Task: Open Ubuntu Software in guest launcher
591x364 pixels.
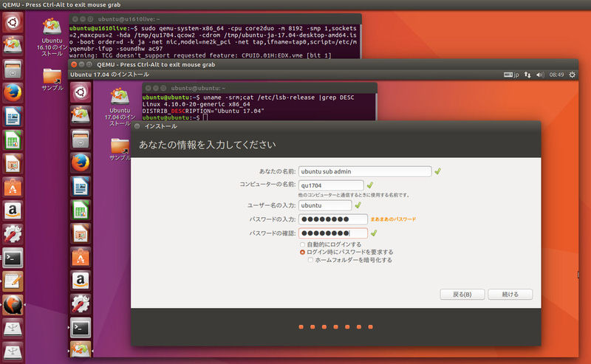Action: coord(81,257)
